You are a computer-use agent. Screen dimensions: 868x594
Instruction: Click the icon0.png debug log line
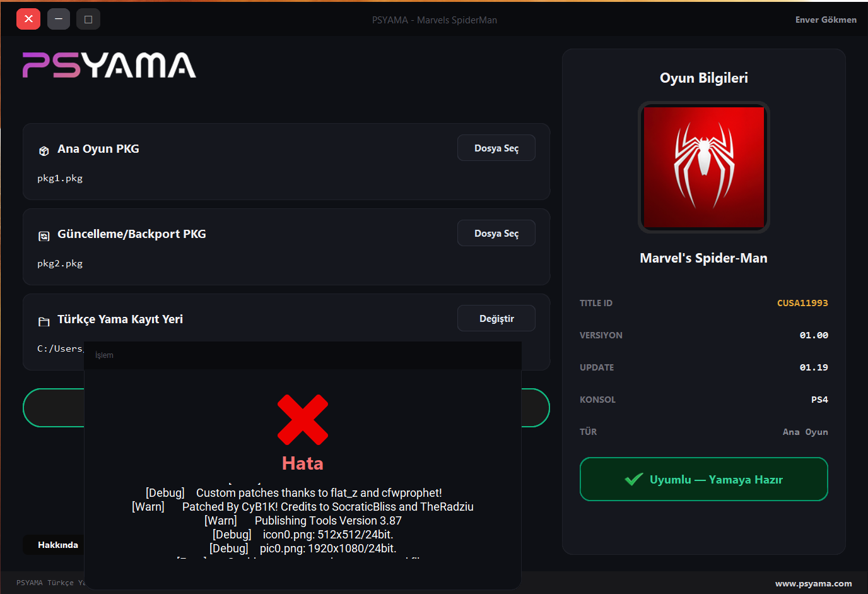click(303, 535)
